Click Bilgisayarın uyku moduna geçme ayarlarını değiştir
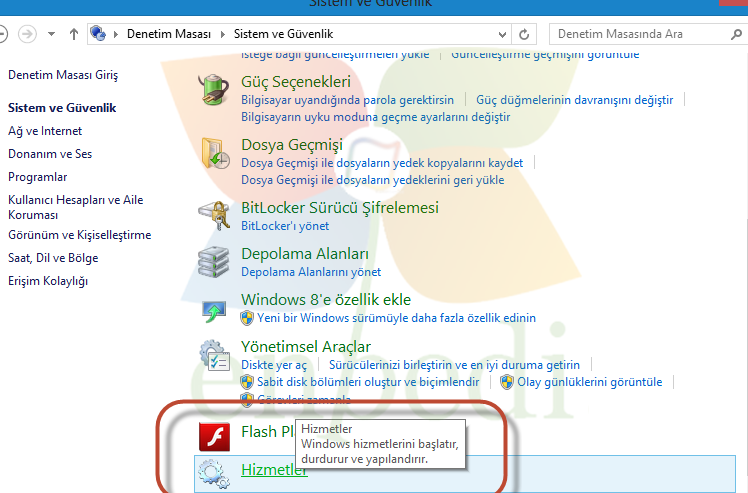 pyautogui.click(x=375, y=117)
